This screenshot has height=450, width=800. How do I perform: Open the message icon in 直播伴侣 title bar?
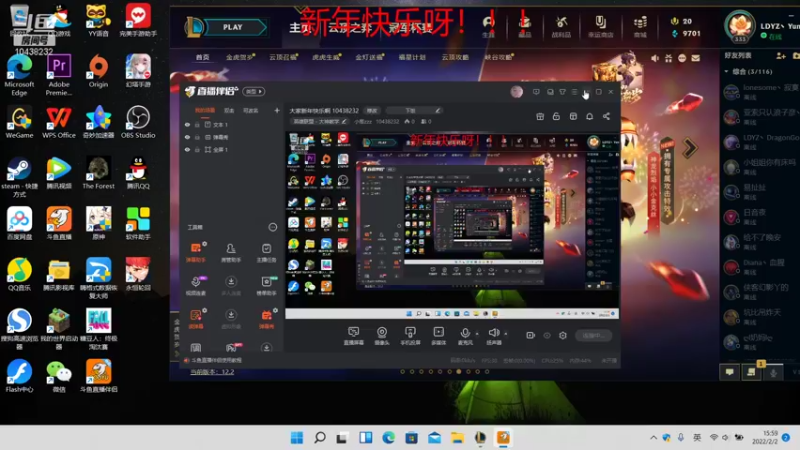point(536,92)
